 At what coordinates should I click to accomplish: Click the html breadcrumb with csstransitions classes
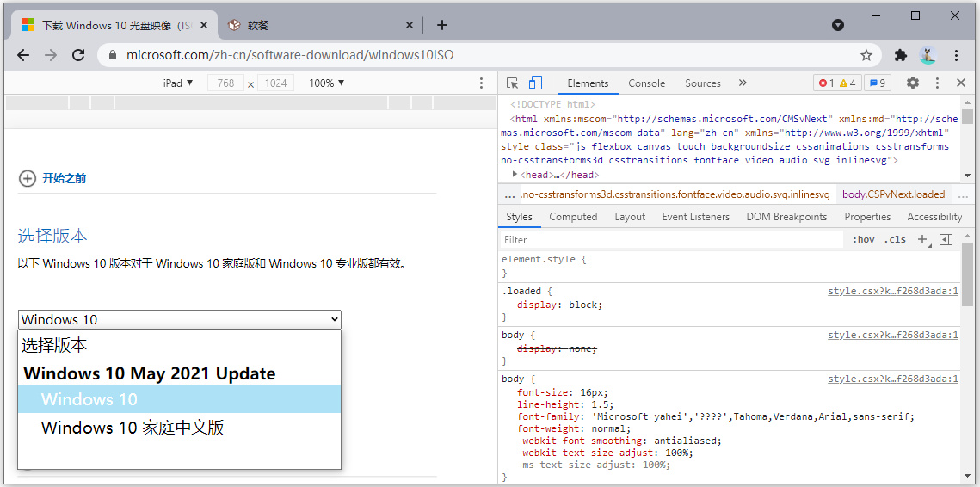coord(676,194)
